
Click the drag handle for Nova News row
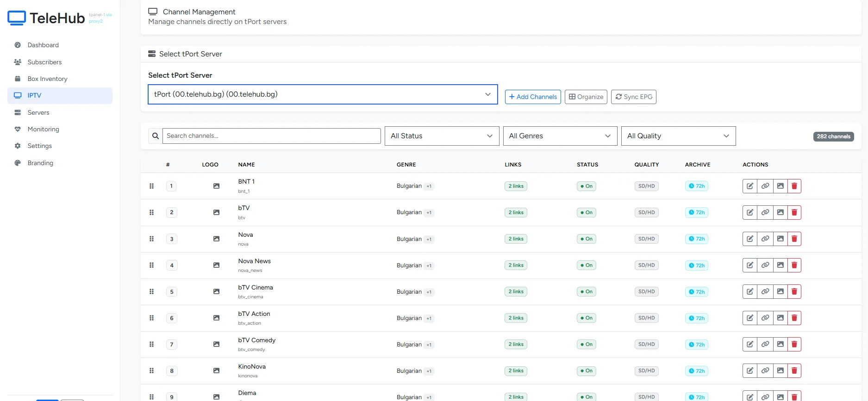[151, 265]
